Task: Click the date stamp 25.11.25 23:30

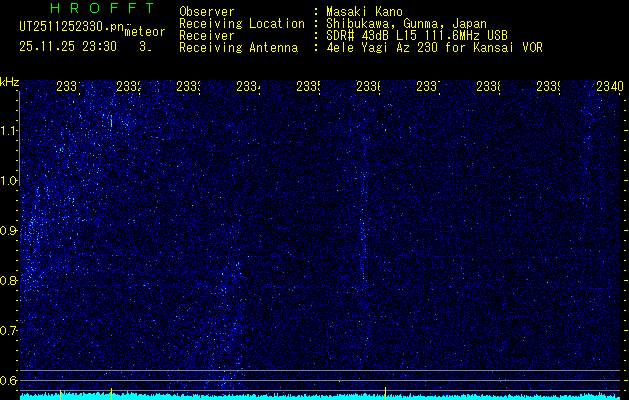Action: [68, 47]
